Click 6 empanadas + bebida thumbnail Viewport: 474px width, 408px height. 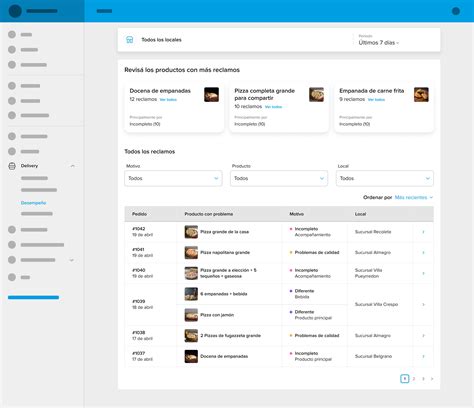pyautogui.click(x=191, y=294)
